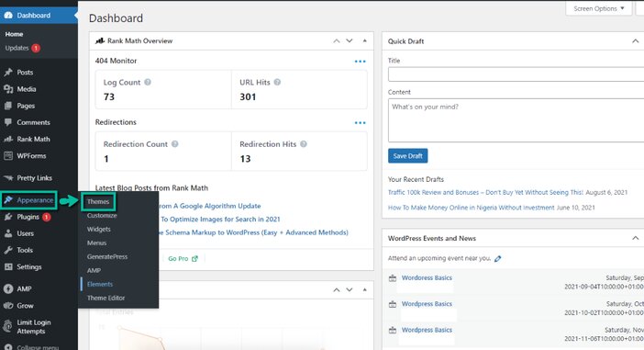644x350 pixels.
Task: Open the Pretty Links star icon
Action: pos(8,178)
